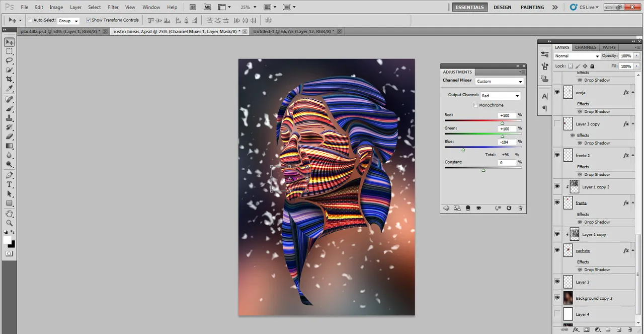This screenshot has width=644, height=334.
Task: Open the layer blend mode dropdown
Action: 577,56
